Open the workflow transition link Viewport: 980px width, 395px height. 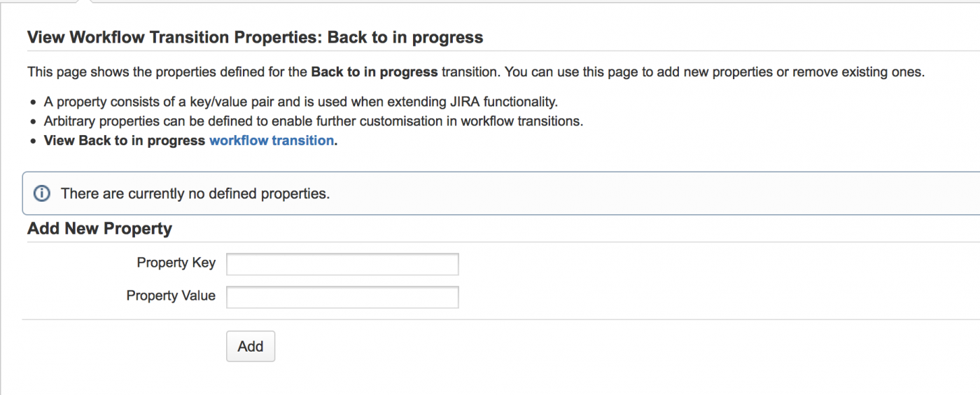click(272, 140)
